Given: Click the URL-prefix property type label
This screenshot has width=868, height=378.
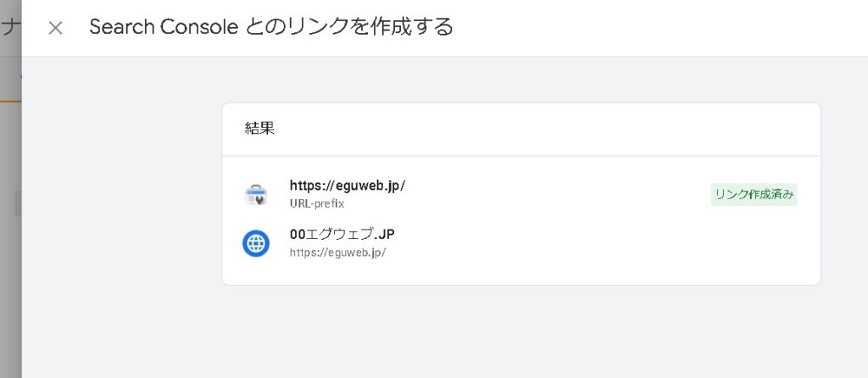Looking at the screenshot, I should click(x=316, y=203).
